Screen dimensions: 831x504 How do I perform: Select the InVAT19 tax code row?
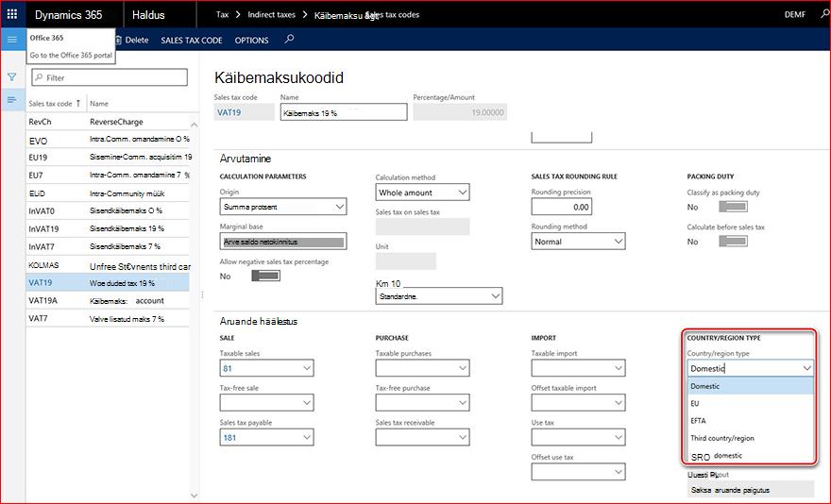pos(108,229)
